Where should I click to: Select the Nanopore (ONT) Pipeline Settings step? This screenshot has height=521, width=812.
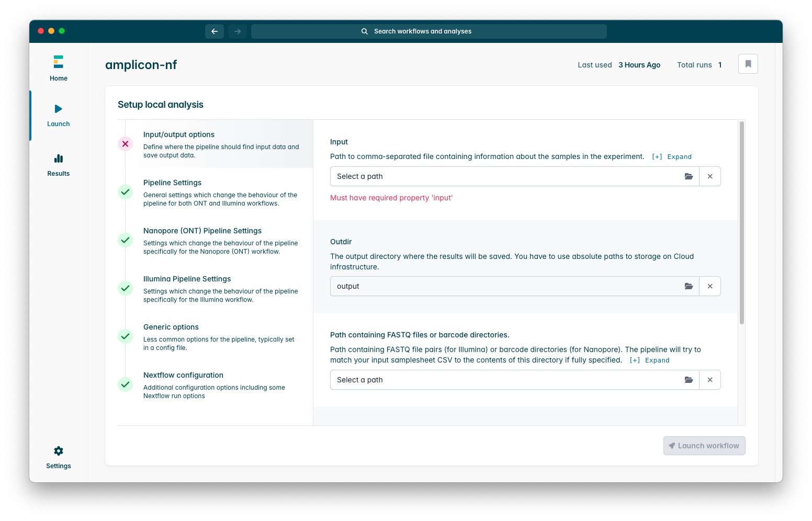[216, 240]
